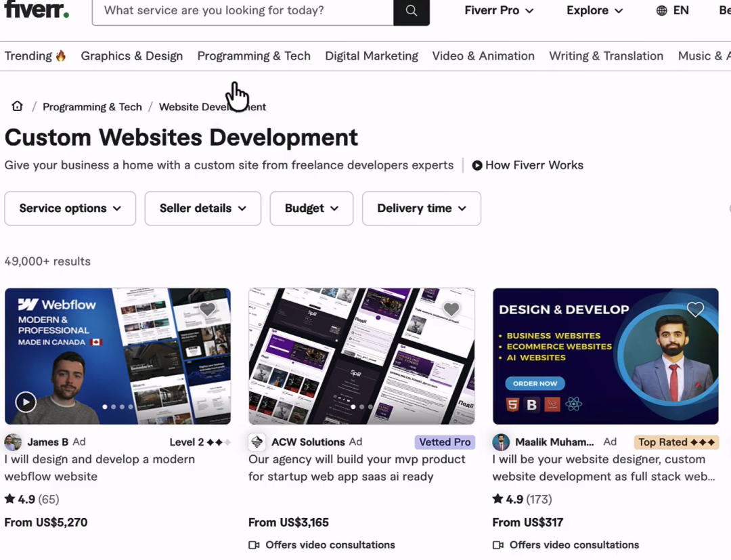Click the How Fiverr Works play icon
731x560 pixels.
(x=477, y=165)
